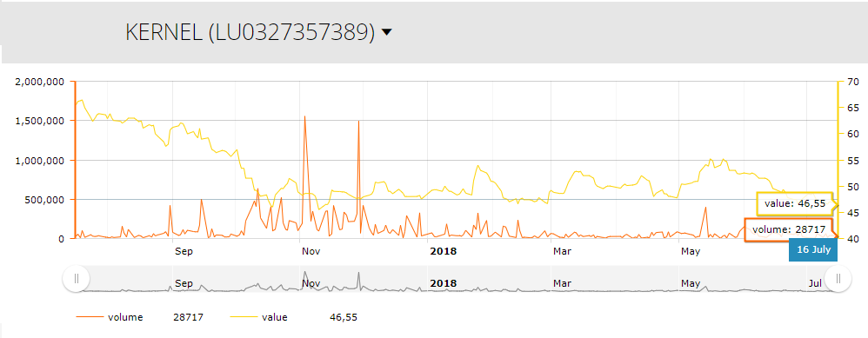Click the 2,000,000 volume axis label
Viewport: 868px width, 338px height.
[40, 82]
